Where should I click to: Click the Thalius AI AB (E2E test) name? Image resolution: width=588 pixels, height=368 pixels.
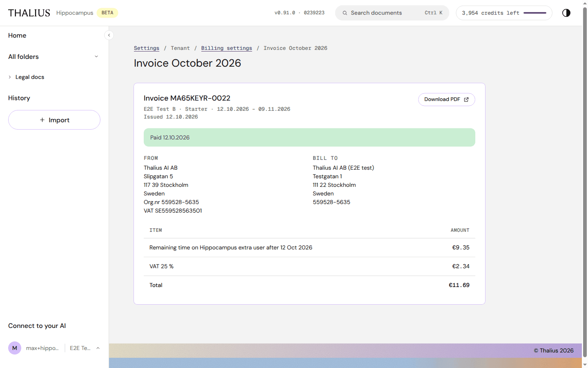pyautogui.click(x=343, y=168)
